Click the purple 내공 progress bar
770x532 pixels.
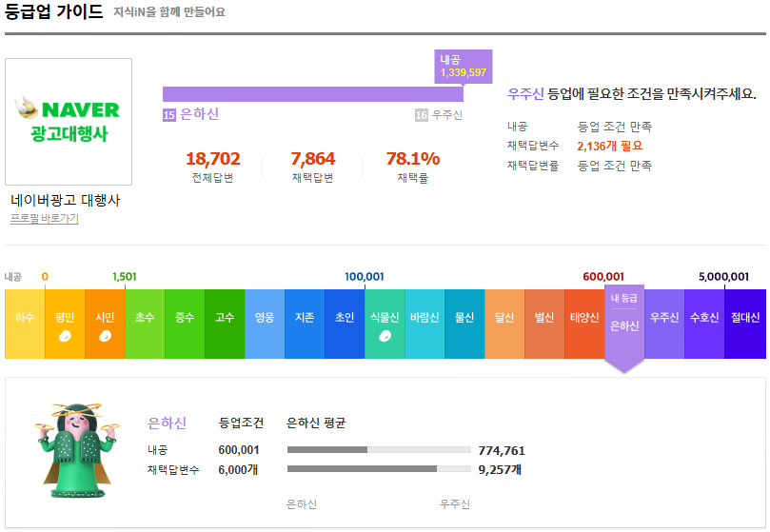tap(312, 94)
